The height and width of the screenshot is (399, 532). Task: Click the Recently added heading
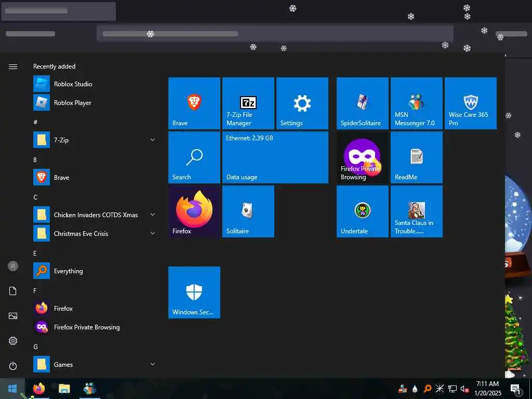click(x=54, y=66)
